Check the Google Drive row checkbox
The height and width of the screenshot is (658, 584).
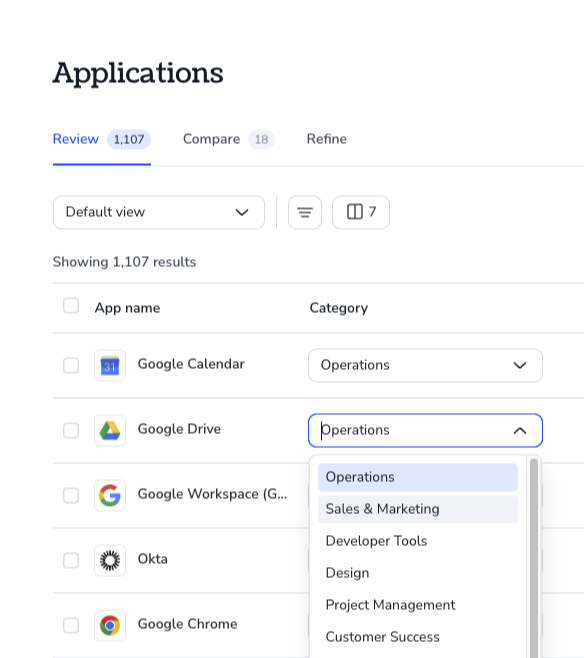click(x=71, y=431)
